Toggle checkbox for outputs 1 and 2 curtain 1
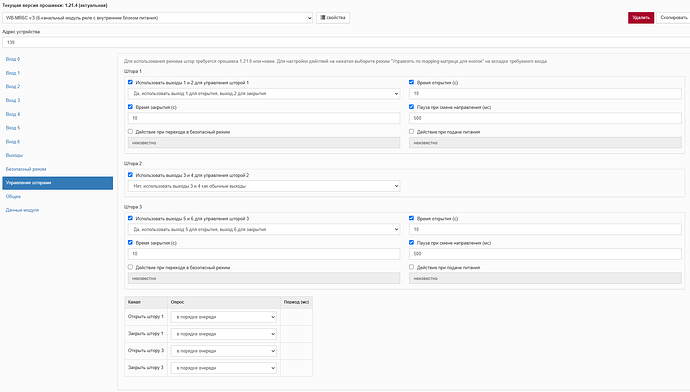The height and width of the screenshot is (392, 690). click(130, 82)
